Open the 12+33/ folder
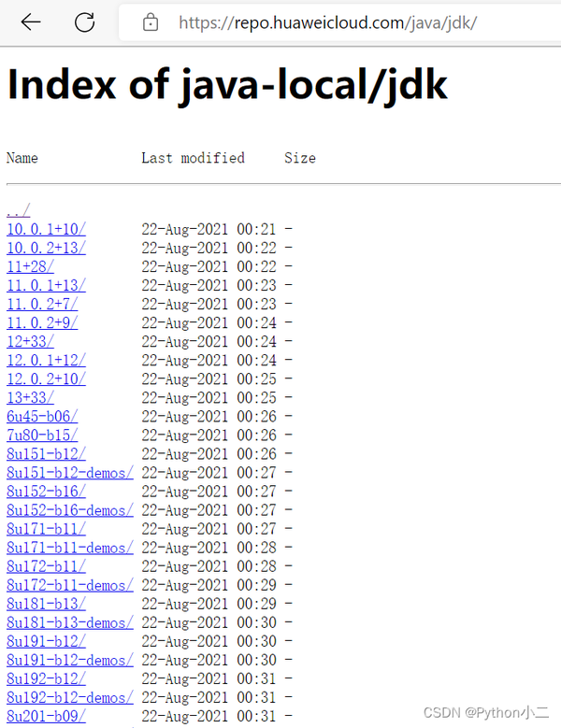The width and height of the screenshot is (561, 728). (x=30, y=341)
